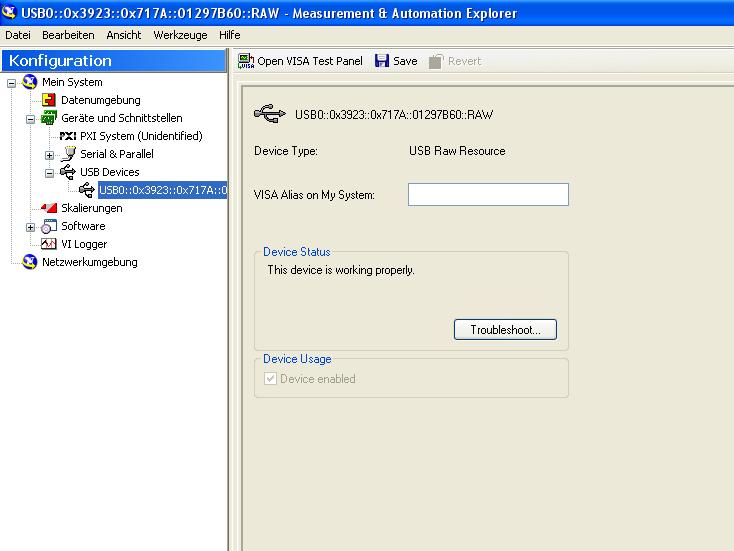
Task: Expand the Serial & Parallel node
Action: [49, 155]
